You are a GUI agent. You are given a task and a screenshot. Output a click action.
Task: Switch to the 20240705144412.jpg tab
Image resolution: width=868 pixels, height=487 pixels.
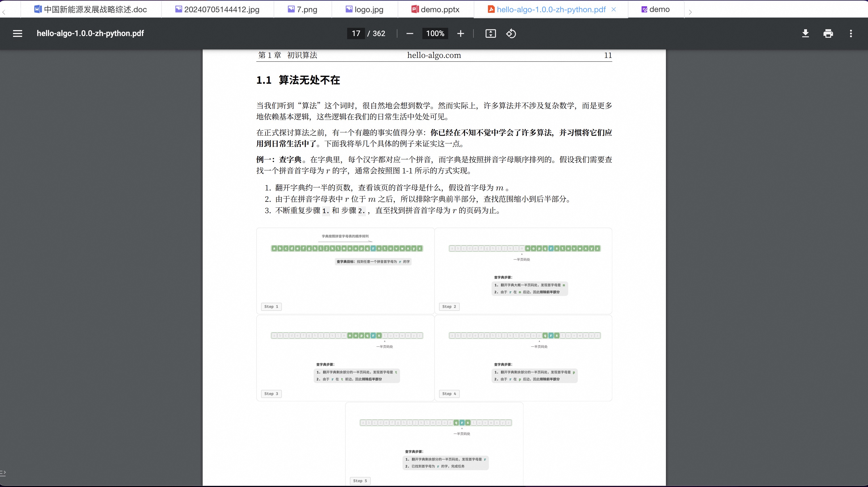pyautogui.click(x=217, y=9)
